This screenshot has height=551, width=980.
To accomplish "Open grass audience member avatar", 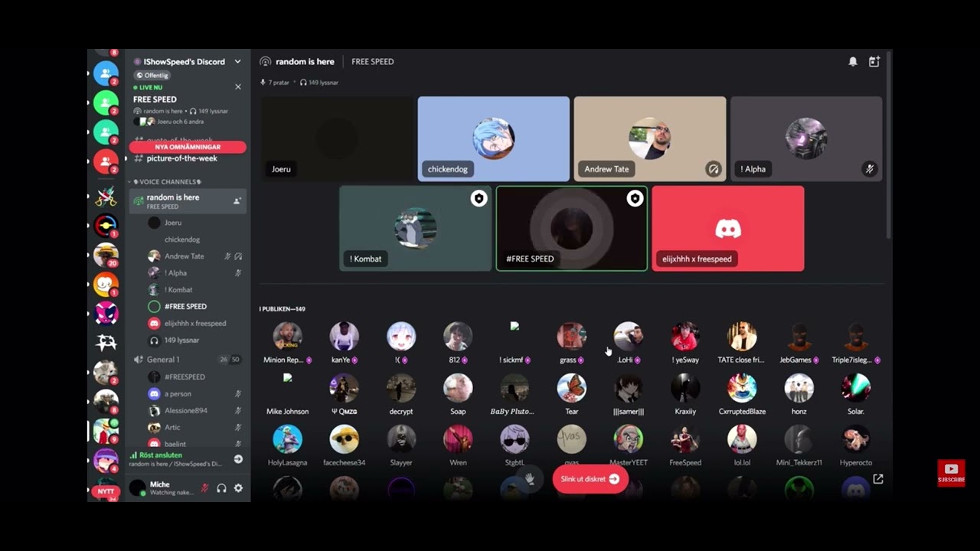I will coord(571,336).
